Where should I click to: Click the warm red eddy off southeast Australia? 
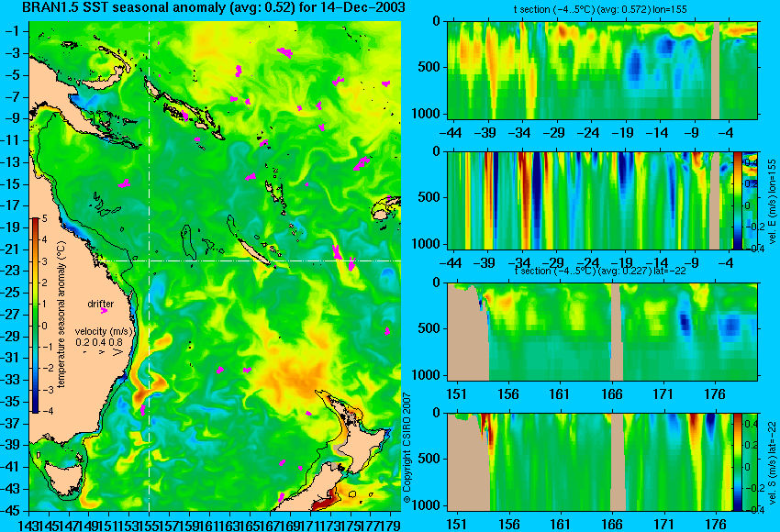(x=139, y=396)
